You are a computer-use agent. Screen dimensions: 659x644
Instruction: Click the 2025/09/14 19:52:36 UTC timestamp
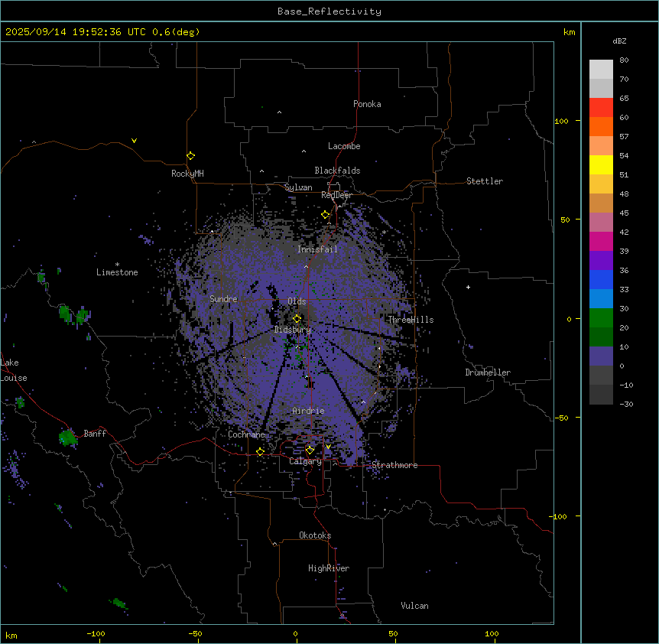point(75,32)
